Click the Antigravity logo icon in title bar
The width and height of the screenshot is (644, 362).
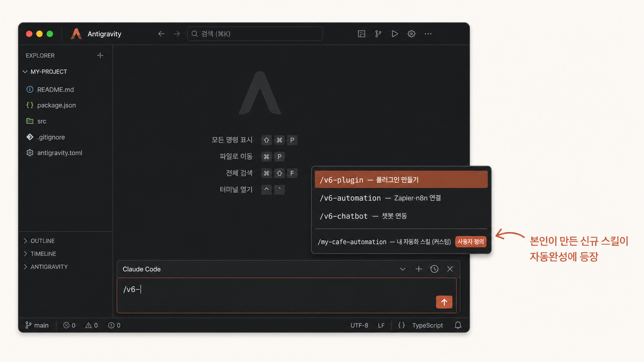point(76,34)
